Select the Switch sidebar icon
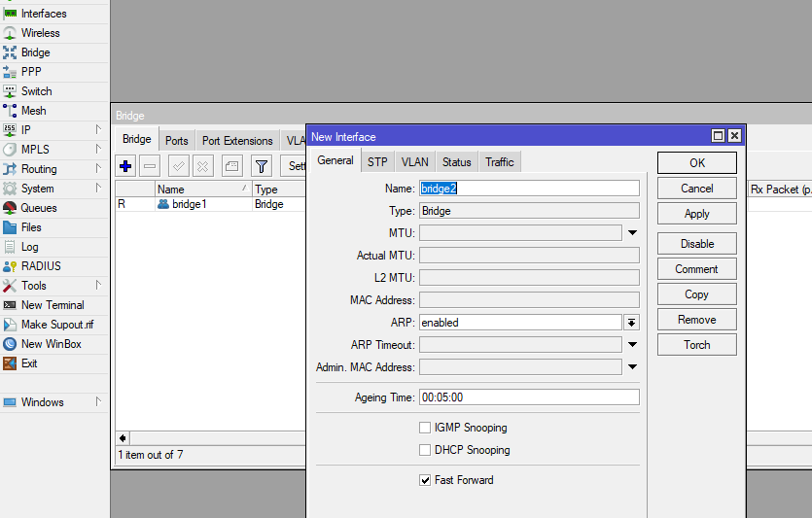Viewport: 812px width, 518px height. [10, 91]
